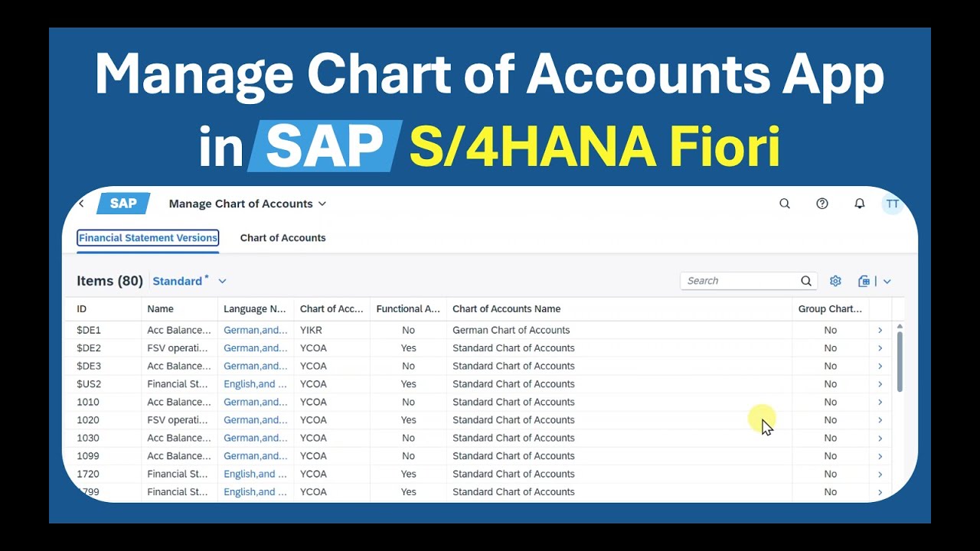Switch to the Chart of Accounts tab
This screenshot has height=551, width=980.
[283, 238]
